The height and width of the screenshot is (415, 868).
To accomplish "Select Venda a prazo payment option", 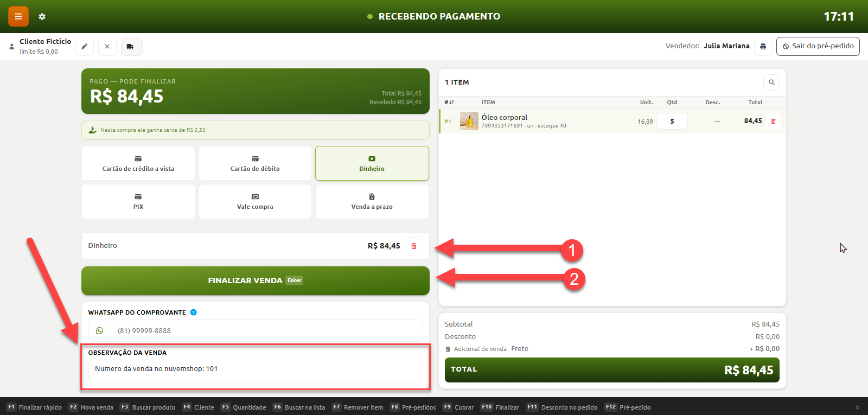I will [372, 202].
